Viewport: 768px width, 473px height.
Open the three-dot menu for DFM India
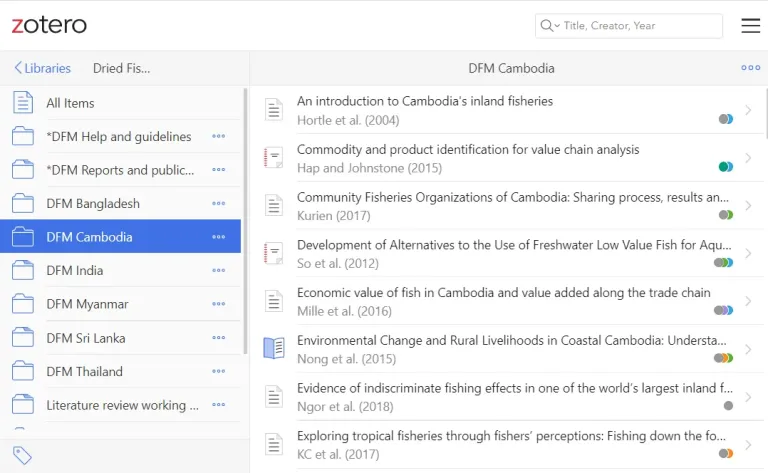click(218, 271)
